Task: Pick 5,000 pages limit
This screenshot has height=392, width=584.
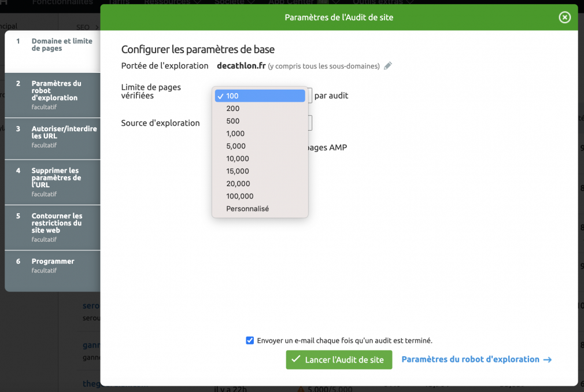Action: point(260,146)
